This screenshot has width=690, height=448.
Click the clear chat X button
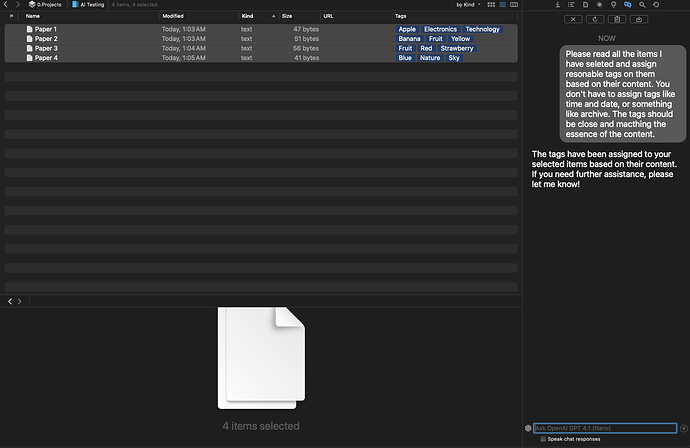(572, 19)
